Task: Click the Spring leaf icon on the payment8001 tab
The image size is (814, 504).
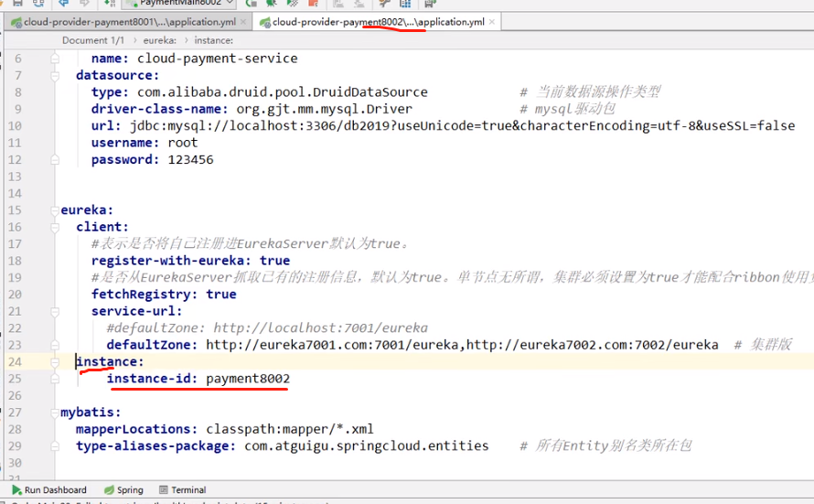Action: (16, 22)
